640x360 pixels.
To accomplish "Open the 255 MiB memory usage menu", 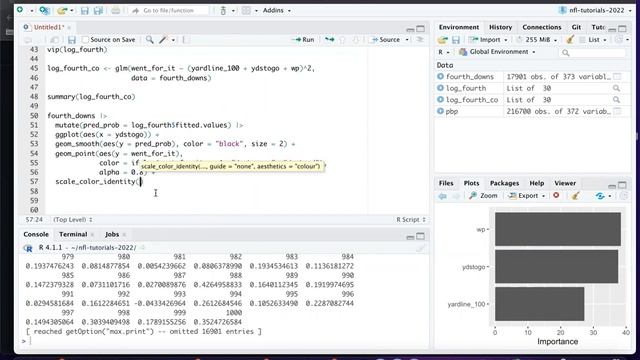I will click(x=536, y=40).
